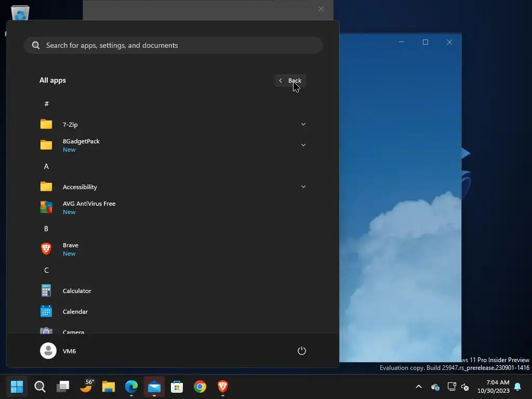This screenshot has height=399, width=532.
Task: Jump to the A letter index
Action: coord(46,166)
